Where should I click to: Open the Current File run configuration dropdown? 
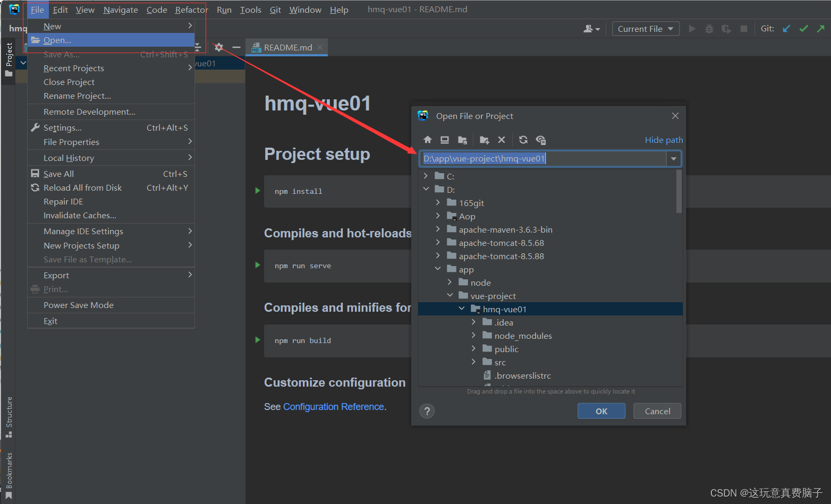[x=646, y=29]
